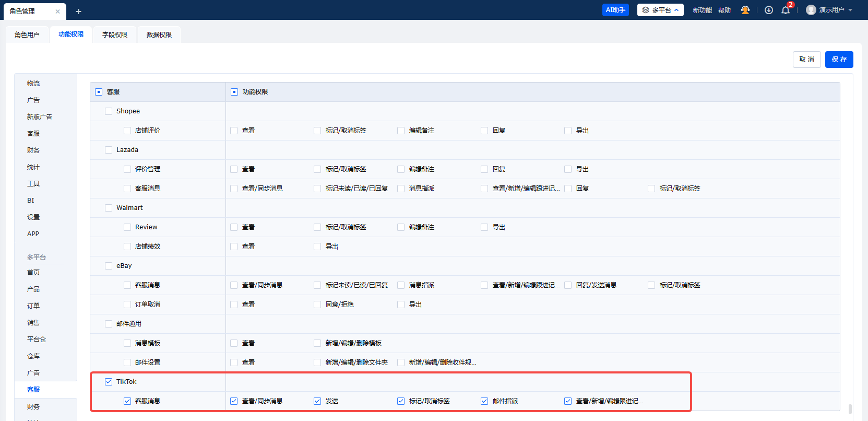Uncheck the TikTok platform checkbox

pyautogui.click(x=109, y=382)
